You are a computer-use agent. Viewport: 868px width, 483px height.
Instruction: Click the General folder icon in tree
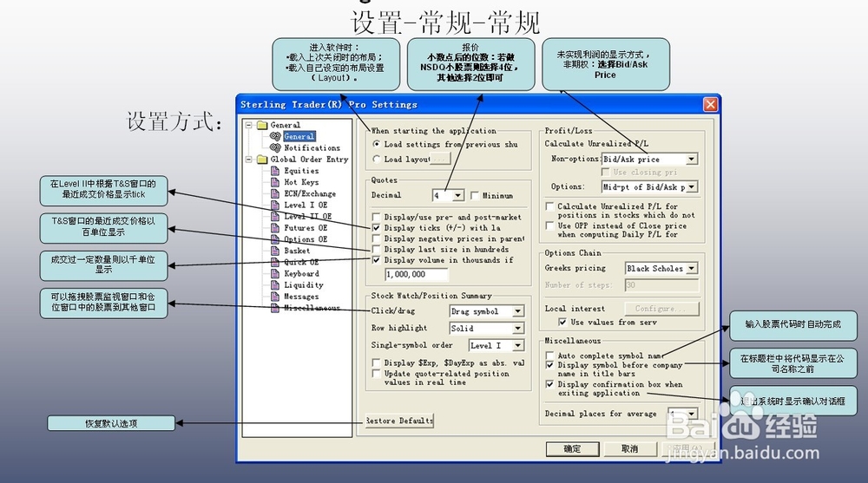(262, 125)
